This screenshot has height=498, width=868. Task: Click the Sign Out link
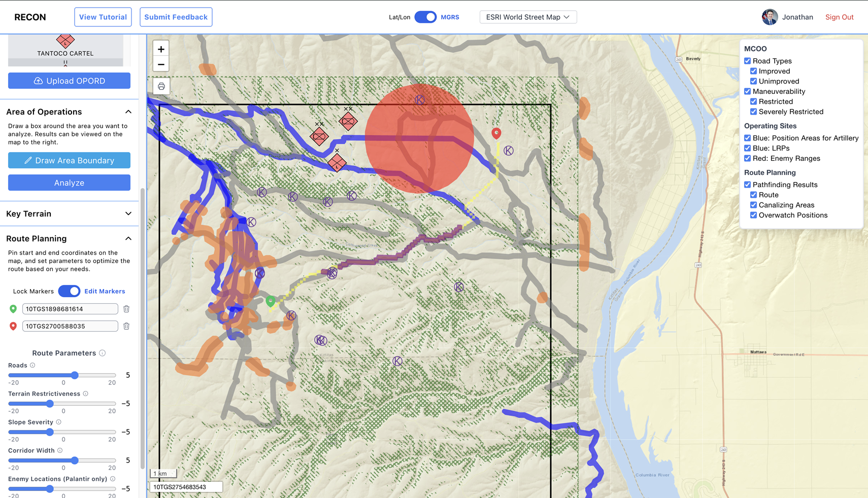[839, 17]
